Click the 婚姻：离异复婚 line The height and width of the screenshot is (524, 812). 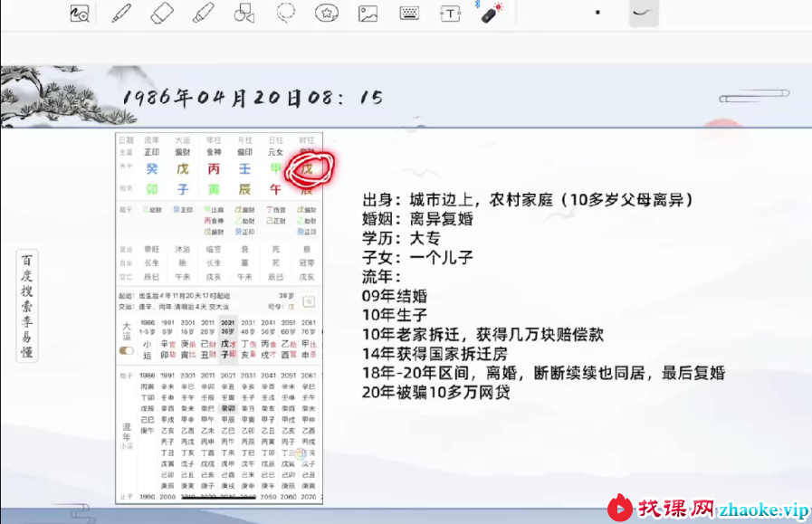(418, 219)
